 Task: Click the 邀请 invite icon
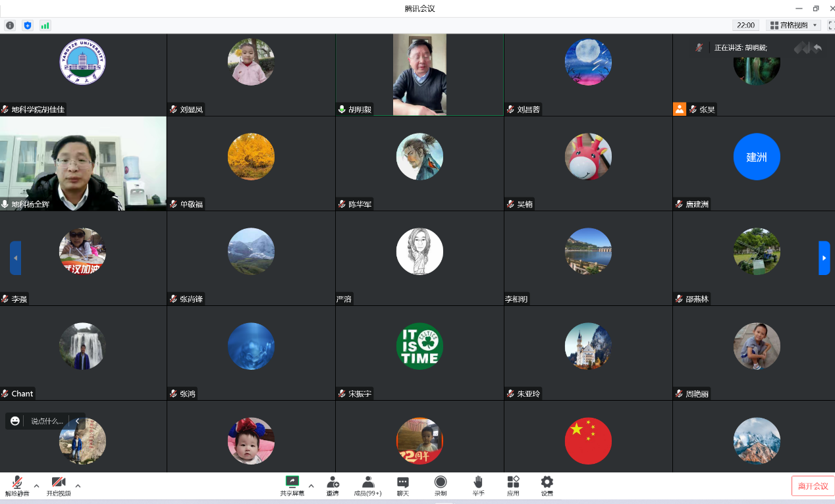click(x=333, y=486)
